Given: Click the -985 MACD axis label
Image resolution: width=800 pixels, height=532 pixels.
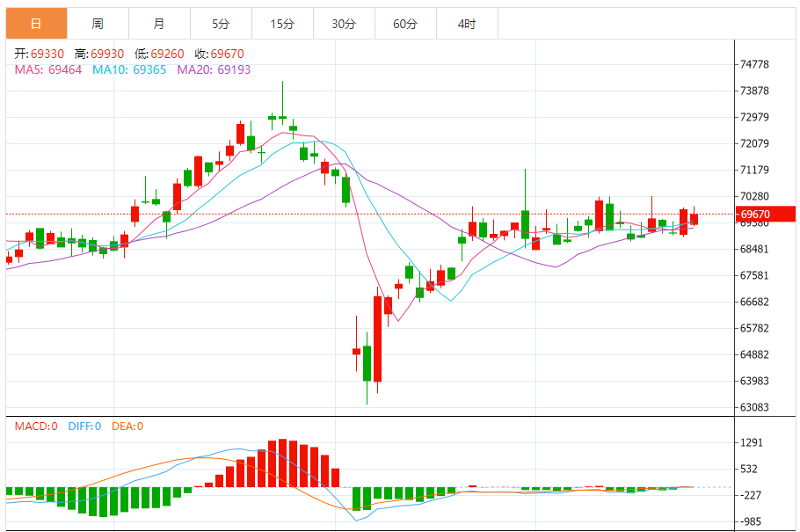Looking at the screenshot, I should coord(751,521).
